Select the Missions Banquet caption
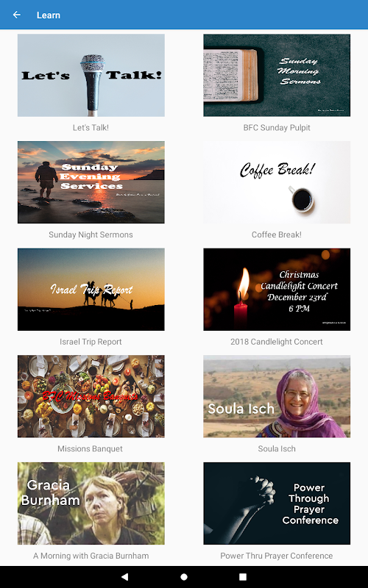368x588 pixels. (90, 448)
